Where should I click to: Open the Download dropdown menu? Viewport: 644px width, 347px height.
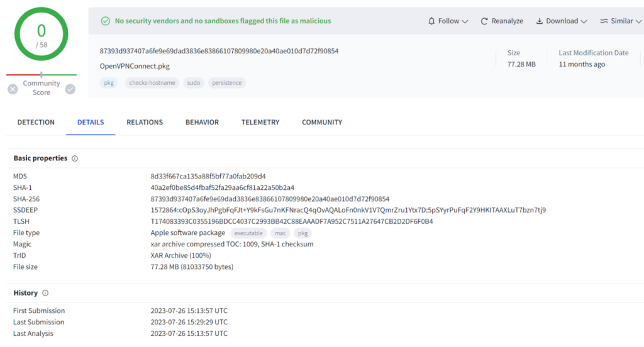(584, 21)
